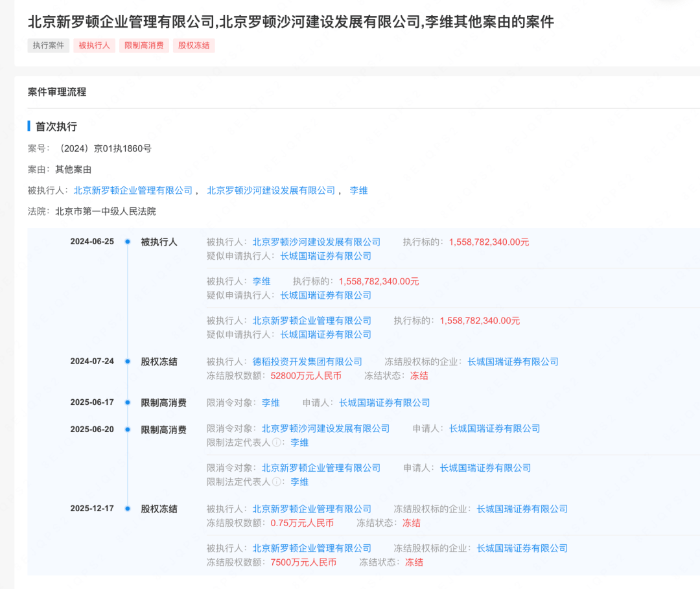Click 李维 link as 限消令对象 on 2025-06-17
This screenshot has width=700, height=589.
[x=270, y=402]
